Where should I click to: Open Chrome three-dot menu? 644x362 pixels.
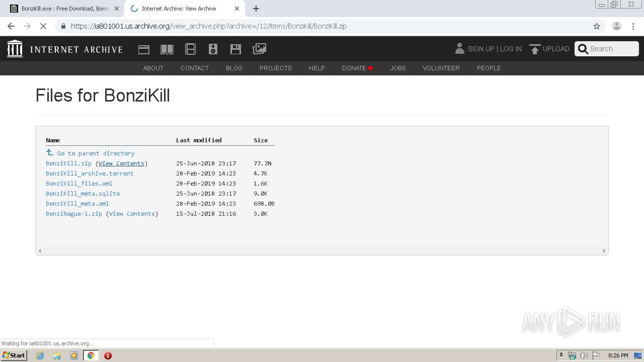(x=633, y=26)
